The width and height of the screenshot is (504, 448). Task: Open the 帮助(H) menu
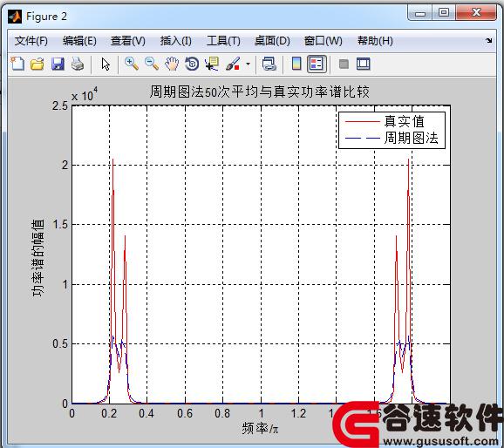(x=375, y=41)
